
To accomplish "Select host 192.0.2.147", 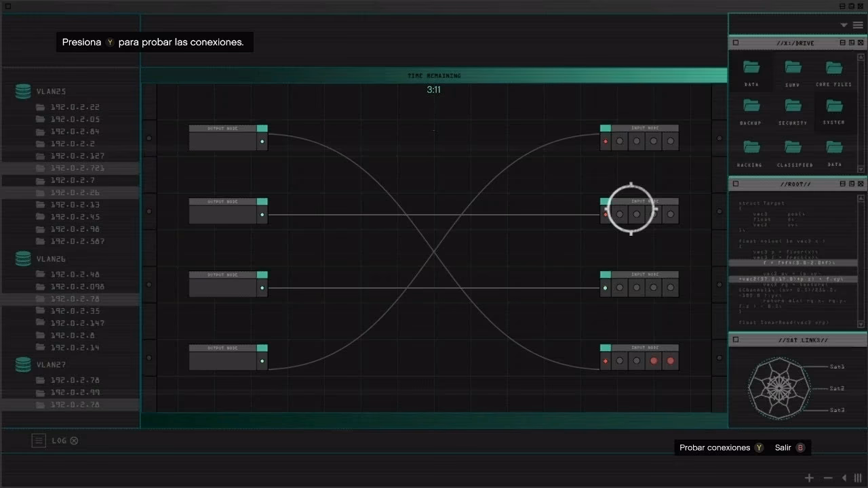I will pyautogui.click(x=77, y=323).
